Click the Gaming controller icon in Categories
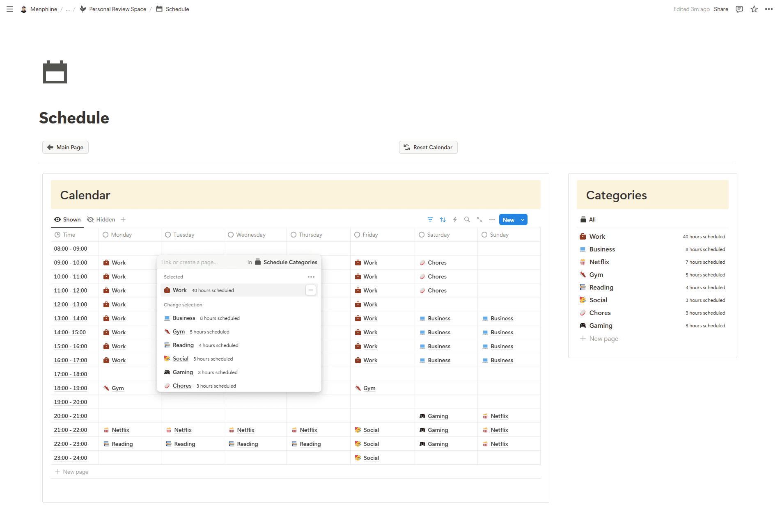Screen dimensions: 780x532 [x=583, y=325]
